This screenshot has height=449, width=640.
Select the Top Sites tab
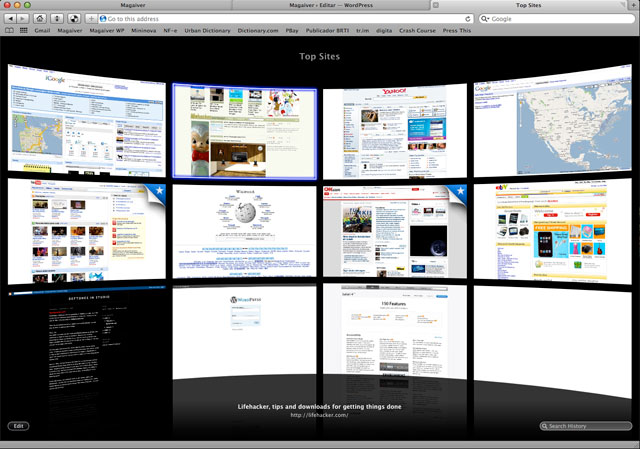pyautogui.click(x=528, y=5)
